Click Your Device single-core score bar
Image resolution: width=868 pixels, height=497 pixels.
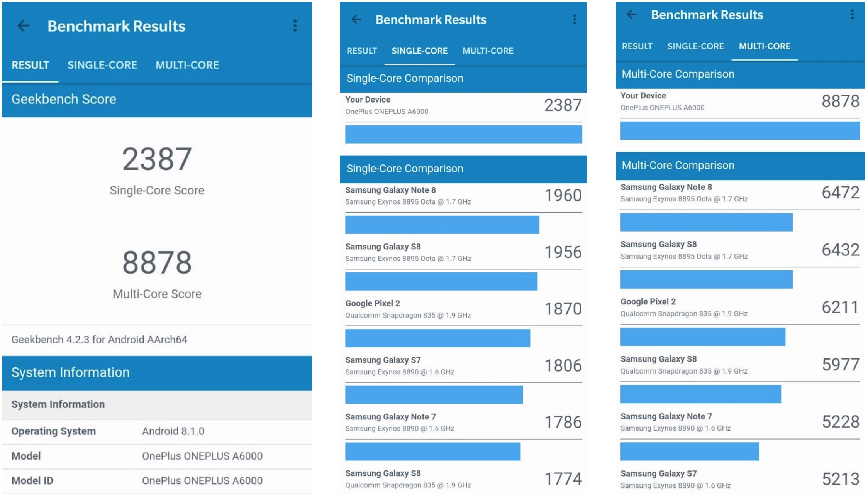click(463, 134)
